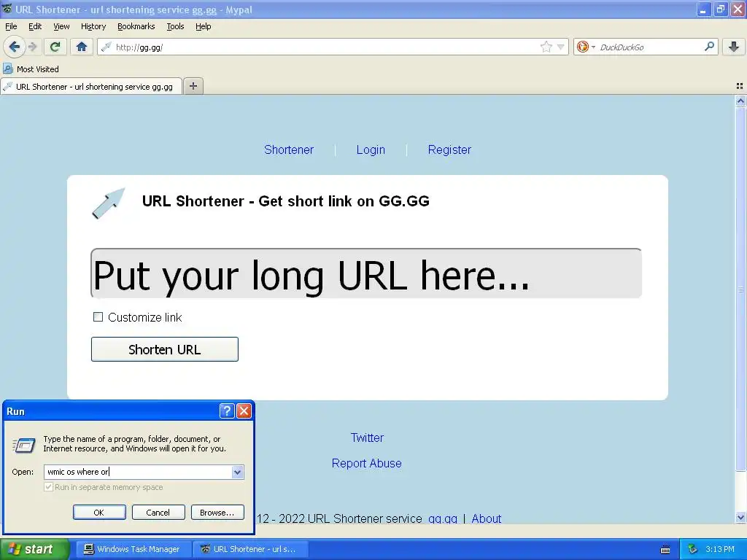Open the Twitter link
This screenshot has width=747, height=560.
pos(367,437)
